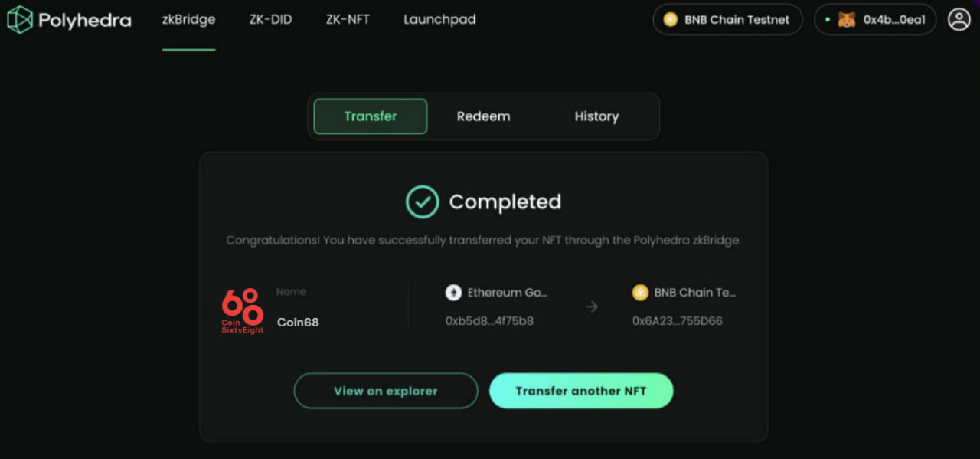Switch to the History tab

596,116
